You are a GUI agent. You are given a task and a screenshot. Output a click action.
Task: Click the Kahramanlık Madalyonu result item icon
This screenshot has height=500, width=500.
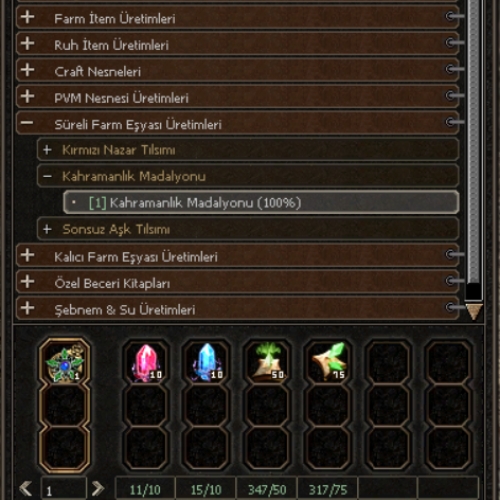(65, 364)
